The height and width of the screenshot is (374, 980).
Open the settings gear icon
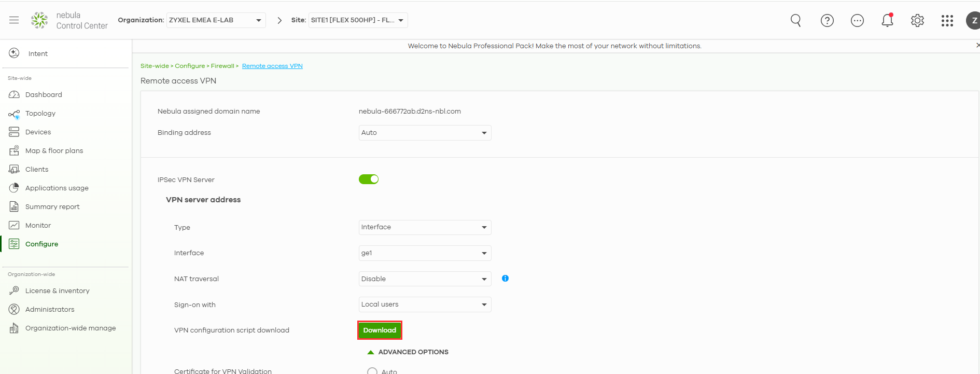coord(917,21)
